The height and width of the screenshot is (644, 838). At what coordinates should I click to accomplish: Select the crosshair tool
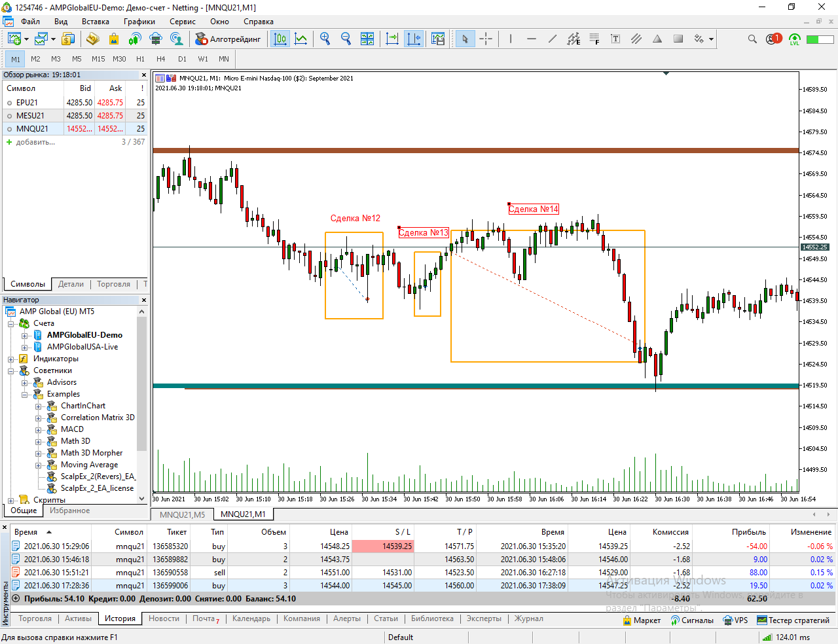486,39
